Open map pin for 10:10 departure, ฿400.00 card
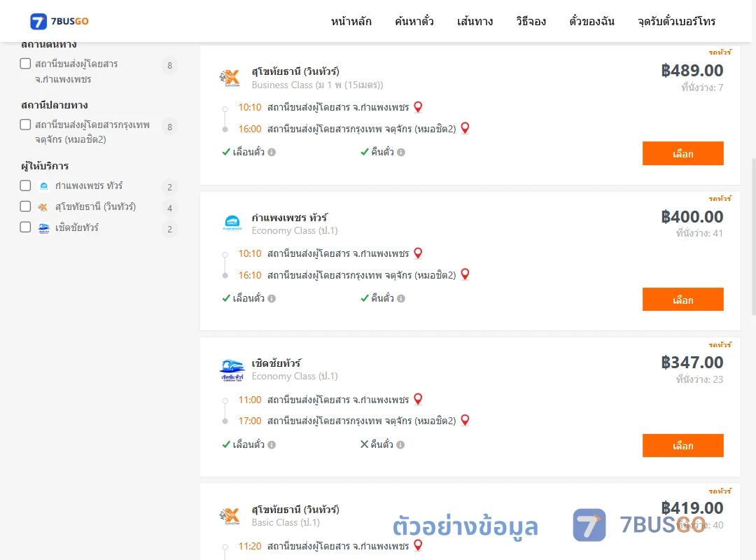The height and width of the screenshot is (560, 756). [x=418, y=253]
